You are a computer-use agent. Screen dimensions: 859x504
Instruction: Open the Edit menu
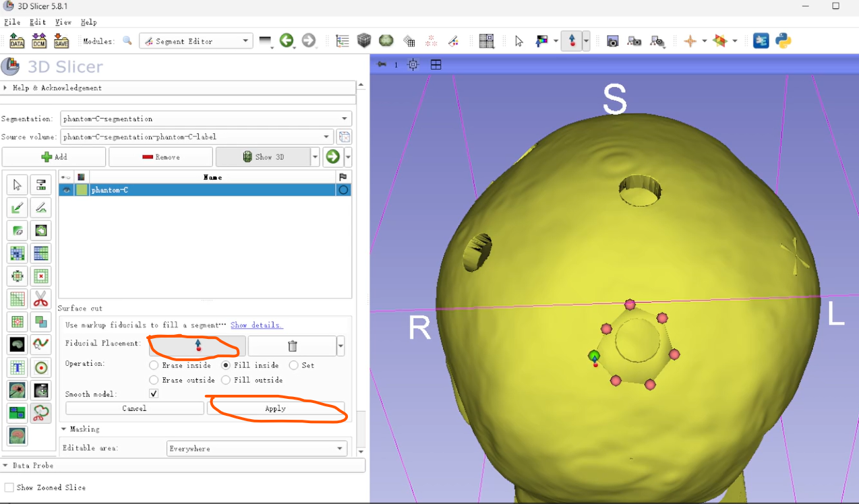coord(38,22)
